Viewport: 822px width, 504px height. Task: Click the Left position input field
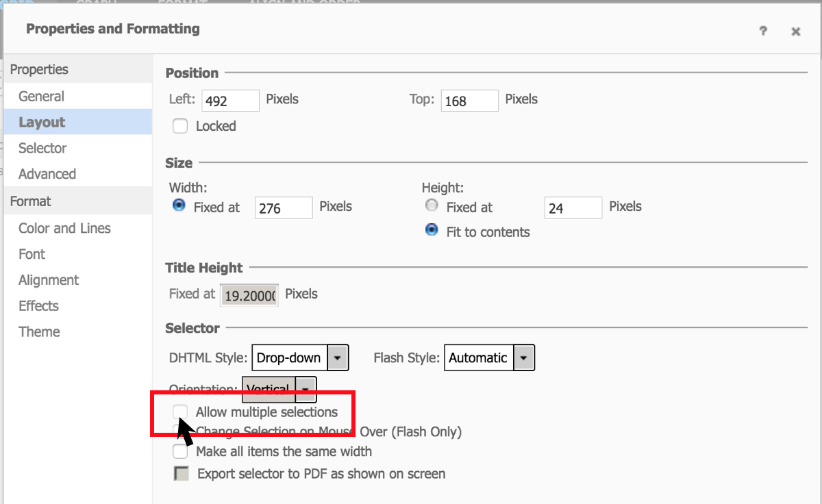(x=231, y=101)
